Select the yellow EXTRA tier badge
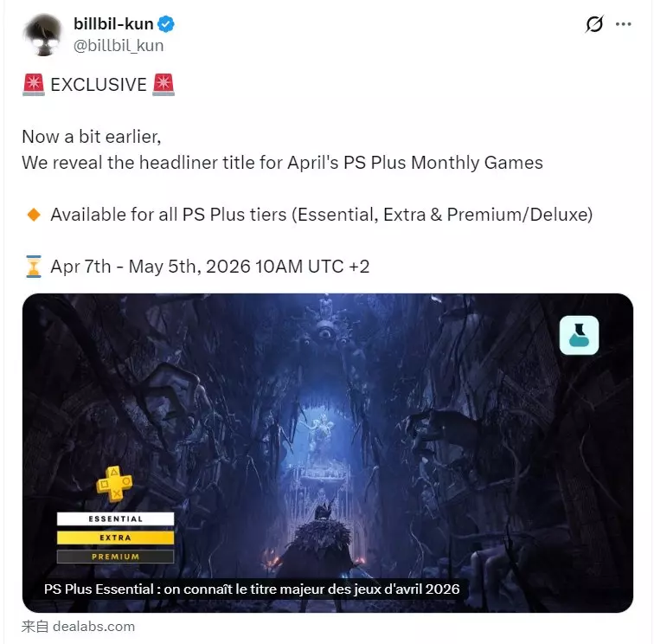The width and height of the screenshot is (654, 644). pyautogui.click(x=116, y=538)
